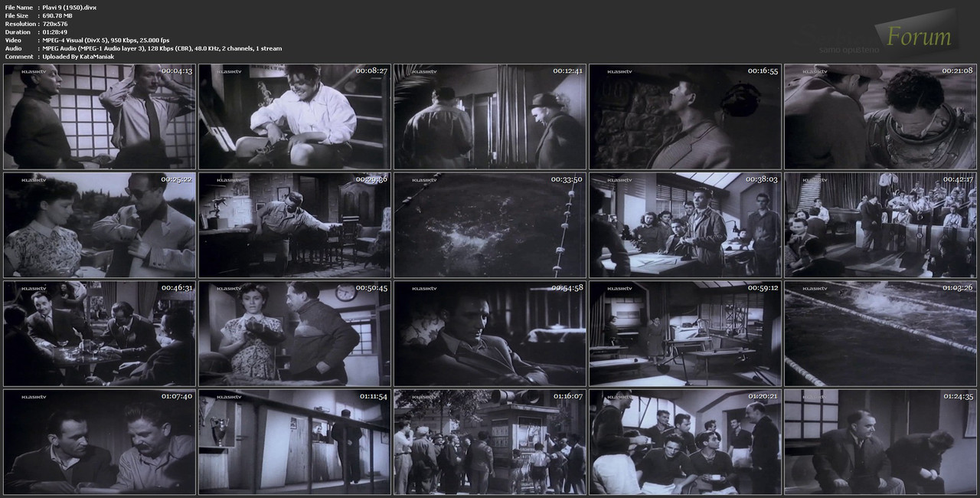Click the frame marked 00:42:17
This screenshot has width=980, height=498.
coord(880,225)
